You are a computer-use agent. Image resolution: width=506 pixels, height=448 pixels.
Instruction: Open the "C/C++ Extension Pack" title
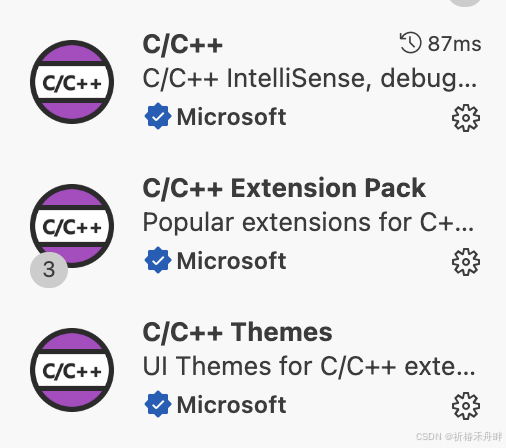click(284, 188)
